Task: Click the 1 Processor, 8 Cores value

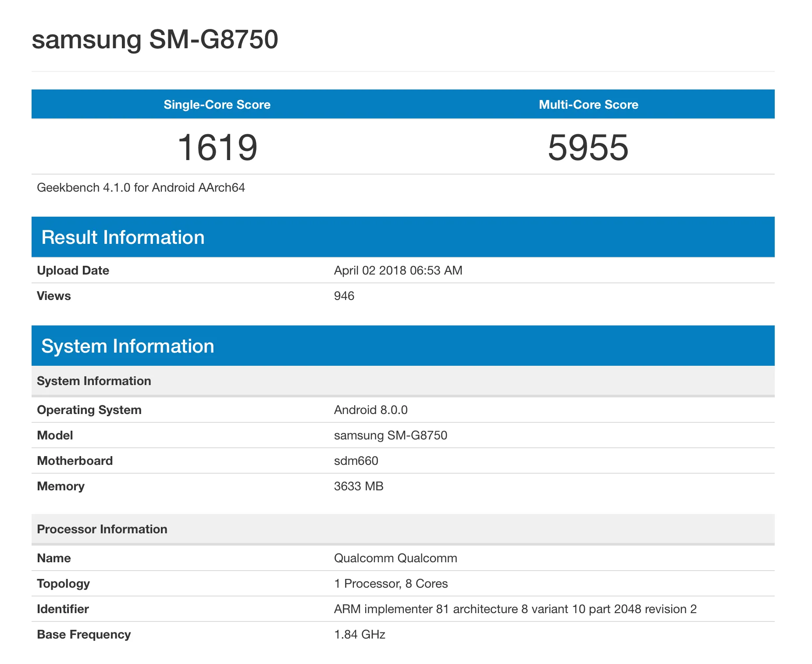Action: [391, 583]
